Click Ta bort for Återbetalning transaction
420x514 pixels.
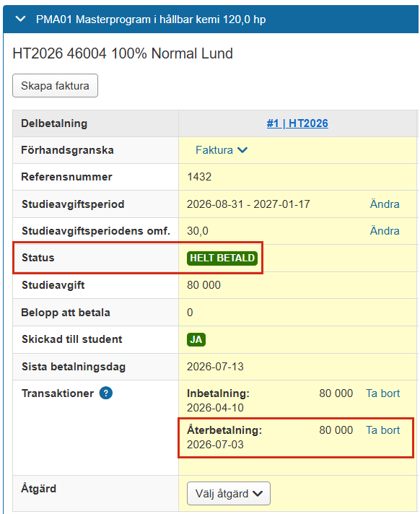[x=382, y=430]
